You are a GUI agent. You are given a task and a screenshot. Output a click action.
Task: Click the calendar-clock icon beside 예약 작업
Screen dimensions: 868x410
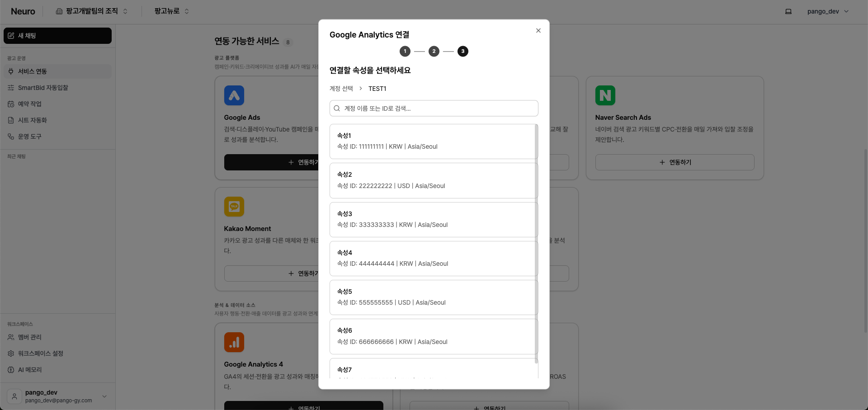[x=11, y=104]
